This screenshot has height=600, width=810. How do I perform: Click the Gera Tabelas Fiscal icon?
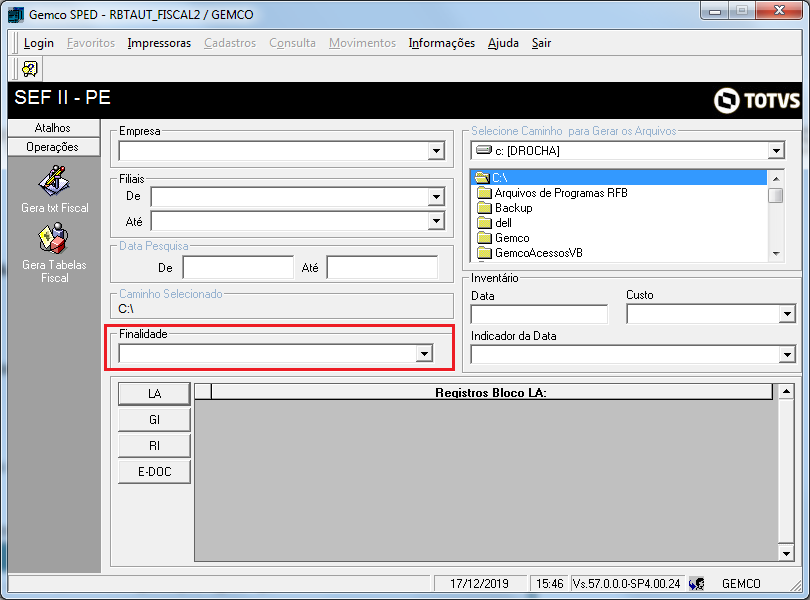pyautogui.click(x=54, y=238)
